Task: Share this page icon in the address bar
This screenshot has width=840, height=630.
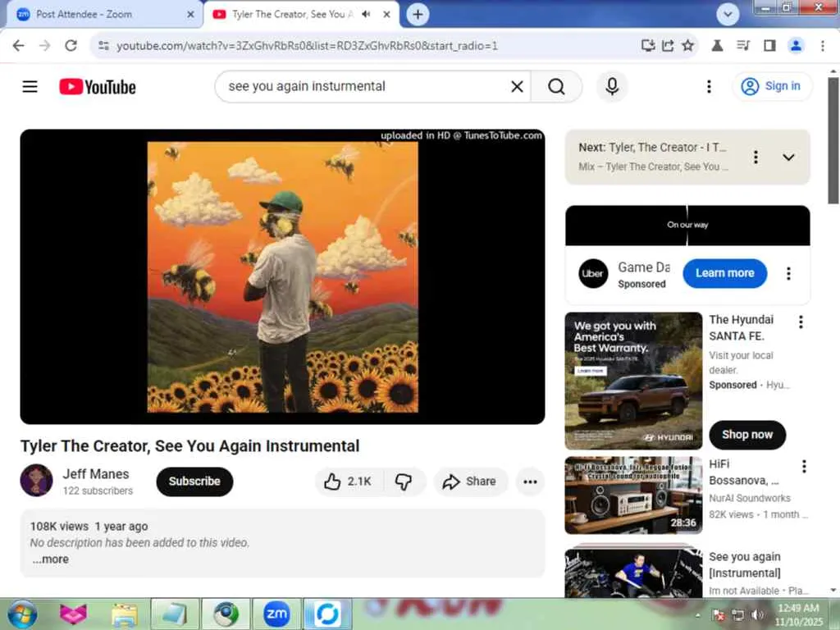Action: click(x=668, y=46)
